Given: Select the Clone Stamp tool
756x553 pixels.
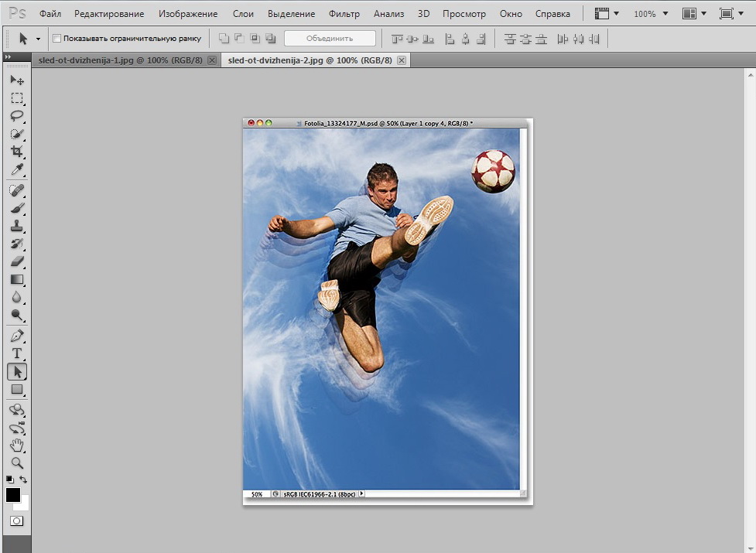Looking at the screenshot, I should coord(17,226).
